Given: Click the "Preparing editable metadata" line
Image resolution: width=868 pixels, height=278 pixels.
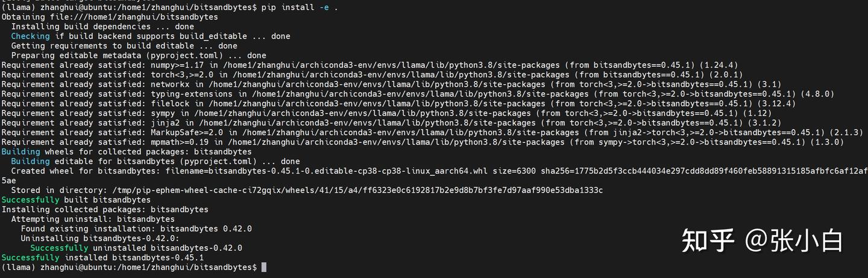Looking at the screenshot, I should click(138, 55).
